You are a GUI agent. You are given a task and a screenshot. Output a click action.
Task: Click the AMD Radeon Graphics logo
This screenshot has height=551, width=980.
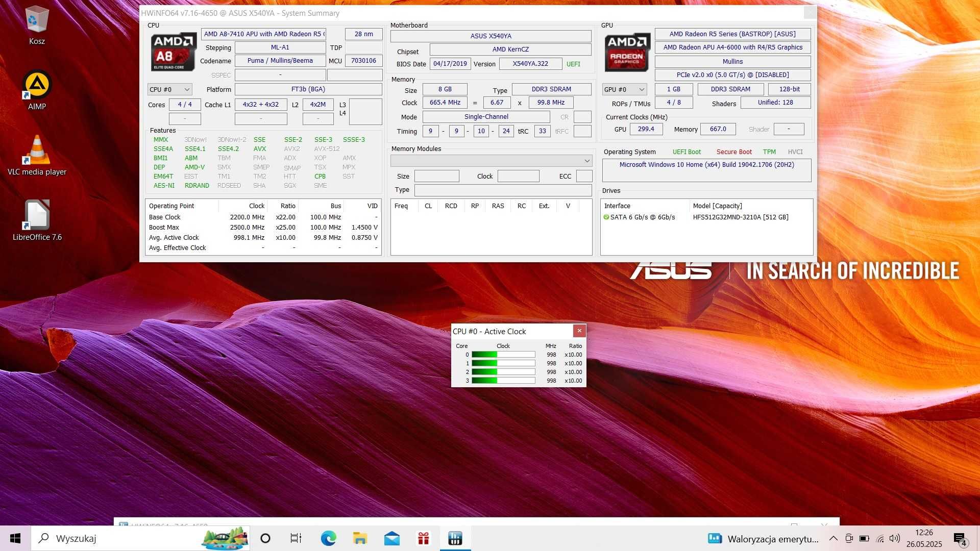point(627,52)
